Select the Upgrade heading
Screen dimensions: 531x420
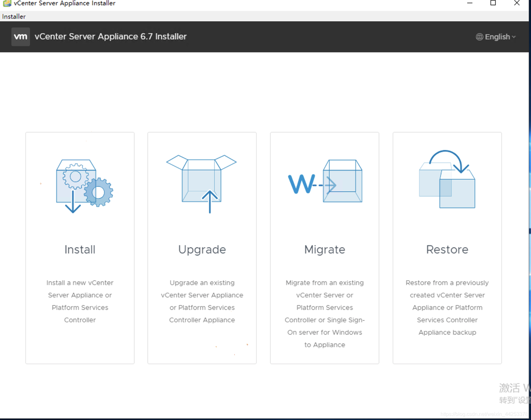tap(202, 250)
